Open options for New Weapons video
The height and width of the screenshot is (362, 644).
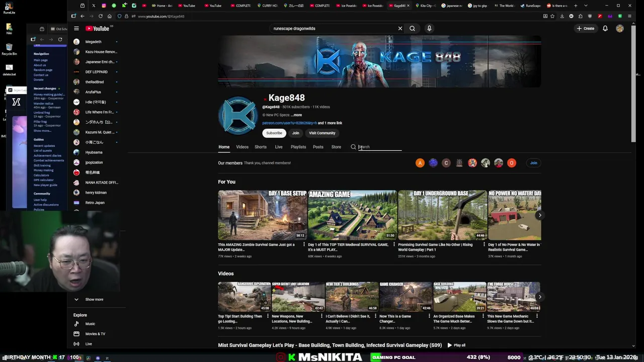[321, 316]
